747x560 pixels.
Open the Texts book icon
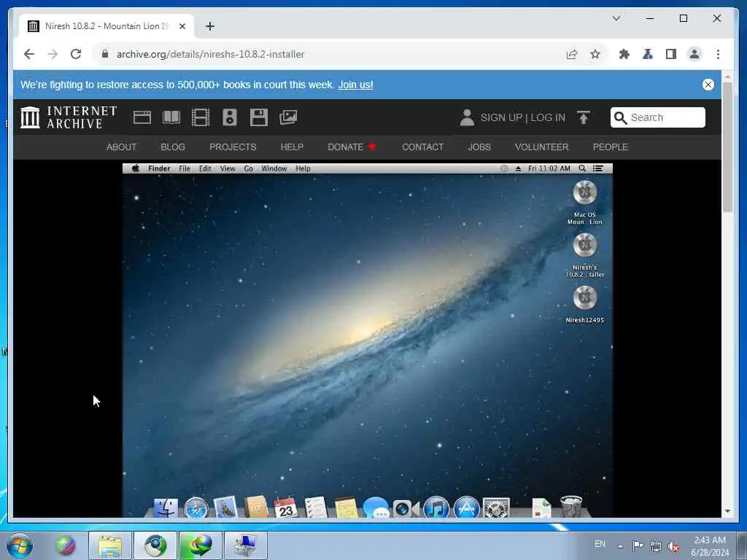[x=171, y=117]
